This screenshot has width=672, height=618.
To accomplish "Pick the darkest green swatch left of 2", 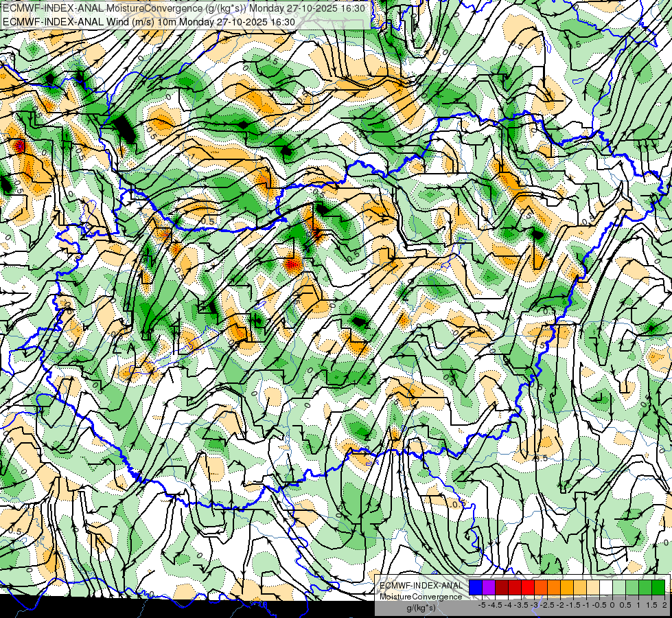I will click(x=658, y=587).
